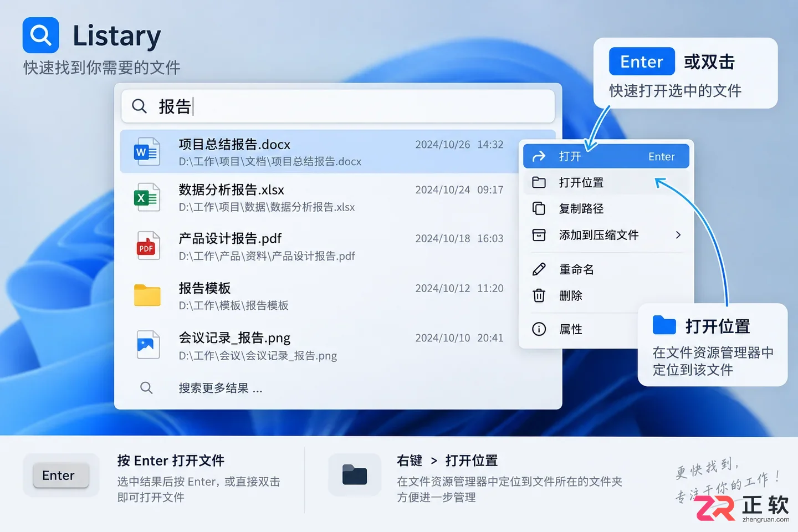Select the result 会议记录_报告.png
Screen dimensions: 798x532
[319, 345]
